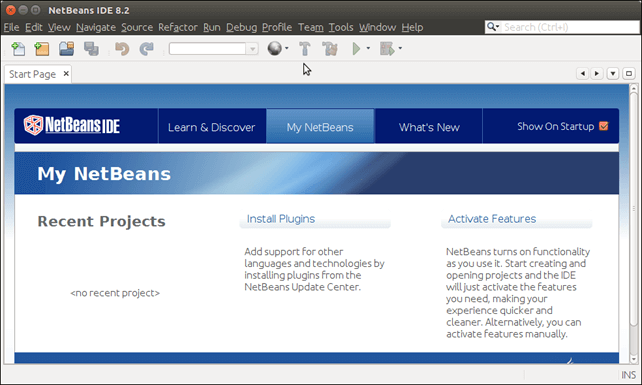
Task: Open the Navigate menu
Action: 96,27
